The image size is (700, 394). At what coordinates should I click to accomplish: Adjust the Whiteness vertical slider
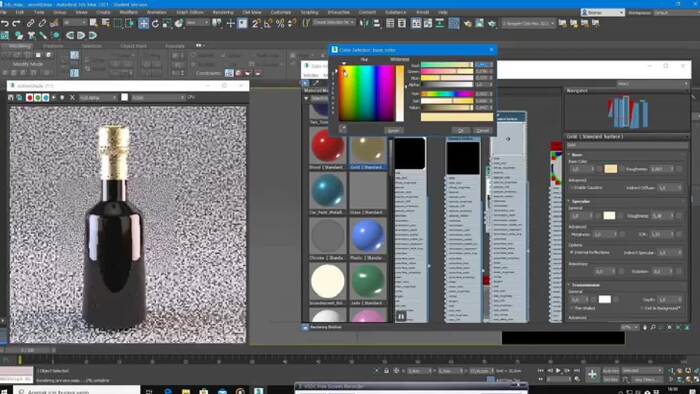click(400, 93)
